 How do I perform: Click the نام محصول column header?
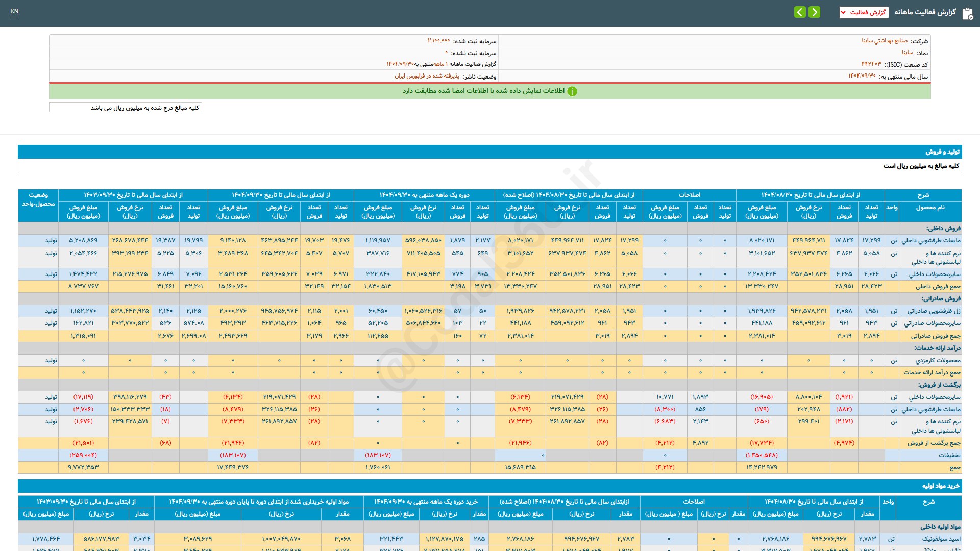tap(930, 207)
